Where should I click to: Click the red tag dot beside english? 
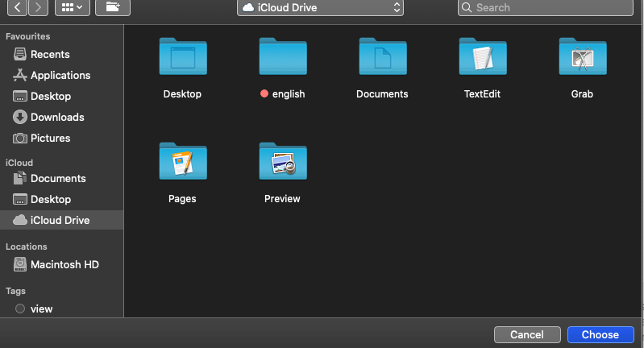click(x=264, y=93)
